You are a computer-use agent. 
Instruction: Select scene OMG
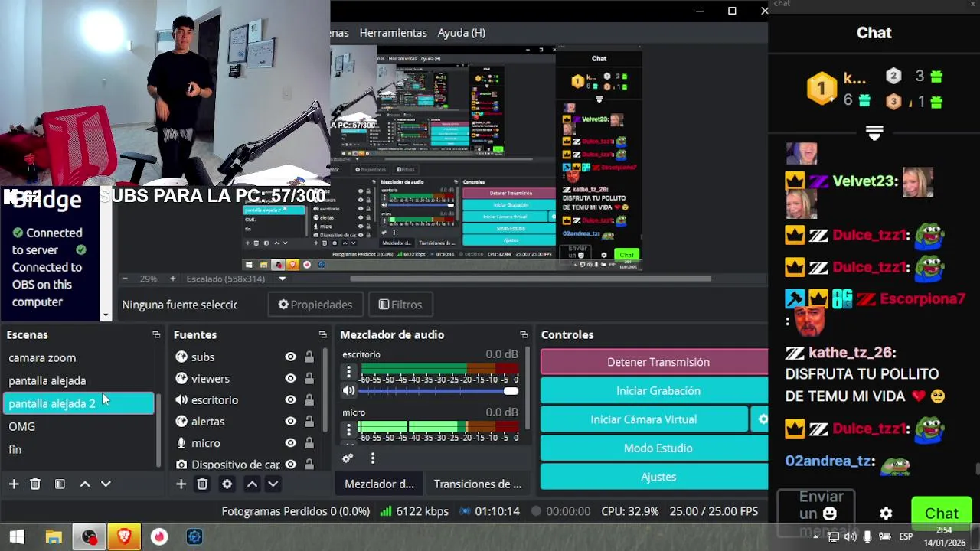80,426
